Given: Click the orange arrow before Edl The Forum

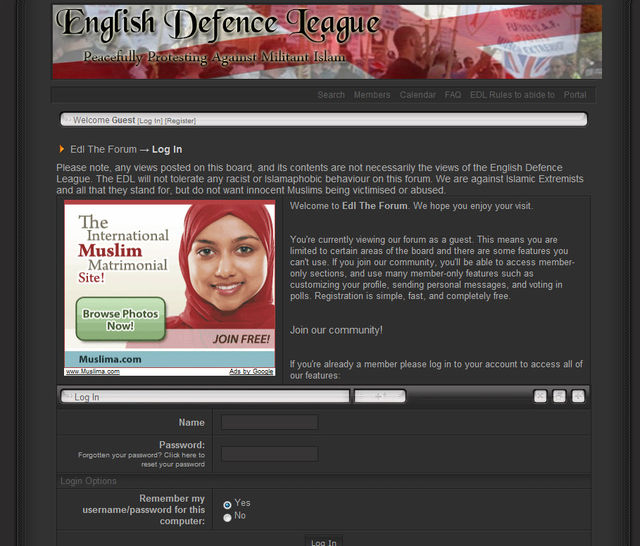Looking at the screenshot, I should click(x=62, y=150).
